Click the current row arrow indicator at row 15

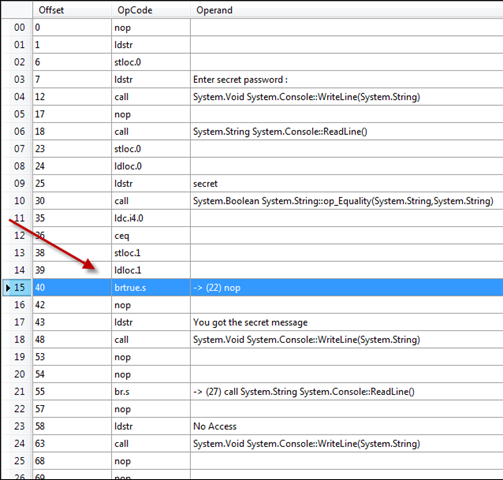[x=8, y=287]
